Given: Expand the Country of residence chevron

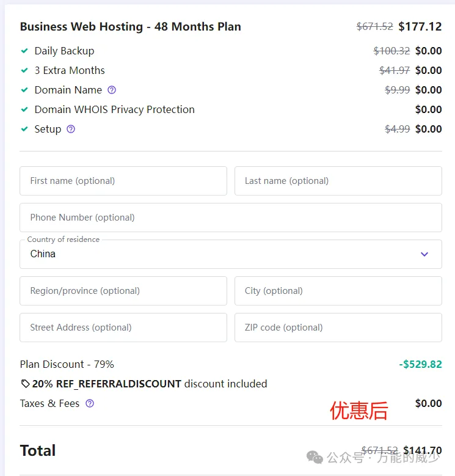Looking at the screenshot, I should tap(424, 254).
